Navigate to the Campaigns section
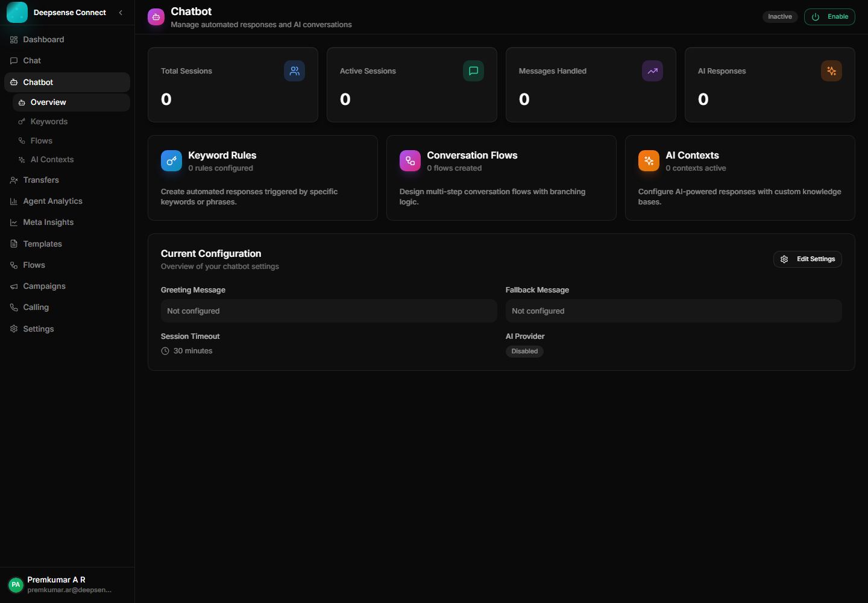This screenshot has height=603, width=868. point(44,286)
